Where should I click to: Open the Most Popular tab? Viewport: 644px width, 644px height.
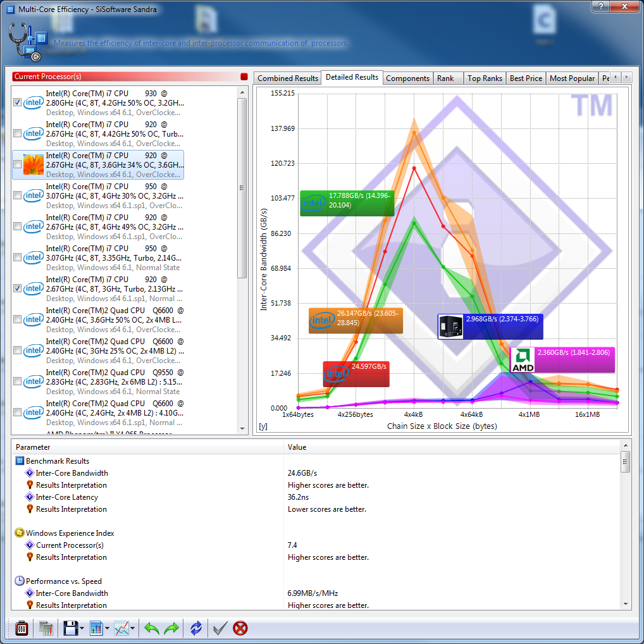coord(572,78)
